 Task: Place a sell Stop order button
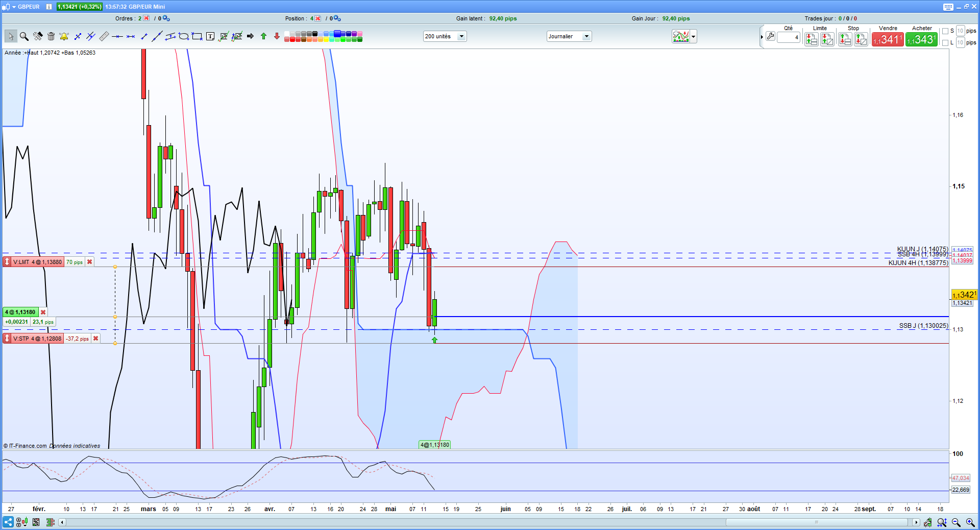pos(845,39)
